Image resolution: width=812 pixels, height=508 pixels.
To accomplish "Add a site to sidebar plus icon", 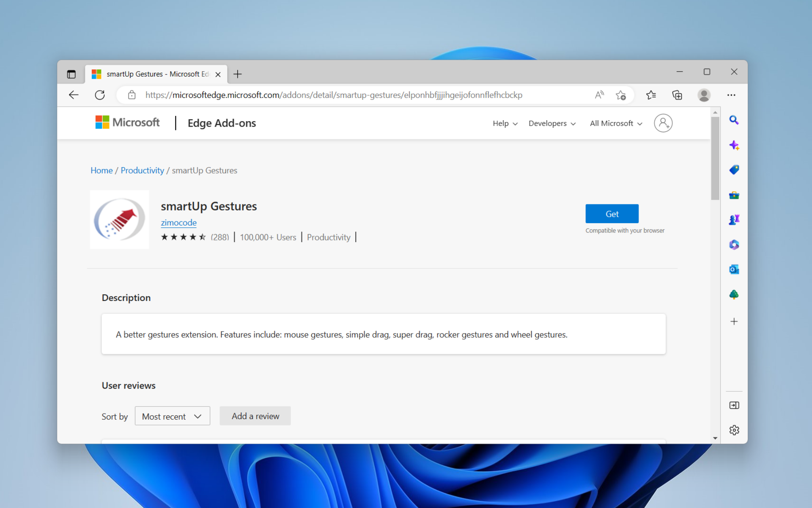I will coord(734,321).
